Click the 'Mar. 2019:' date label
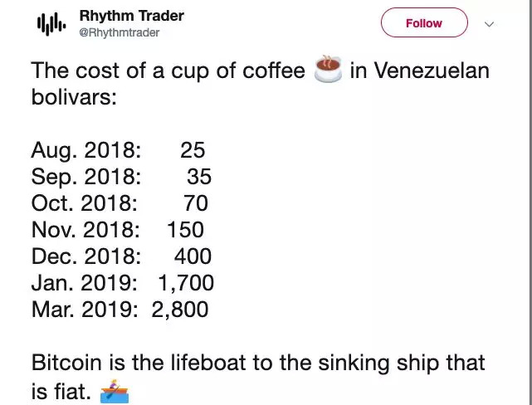 click(85, 310)
